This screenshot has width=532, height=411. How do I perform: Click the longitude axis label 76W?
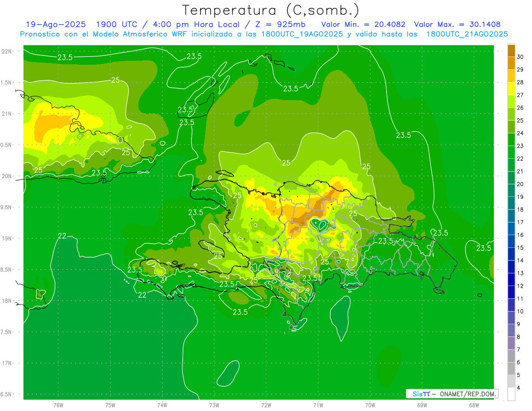point(58,405)
